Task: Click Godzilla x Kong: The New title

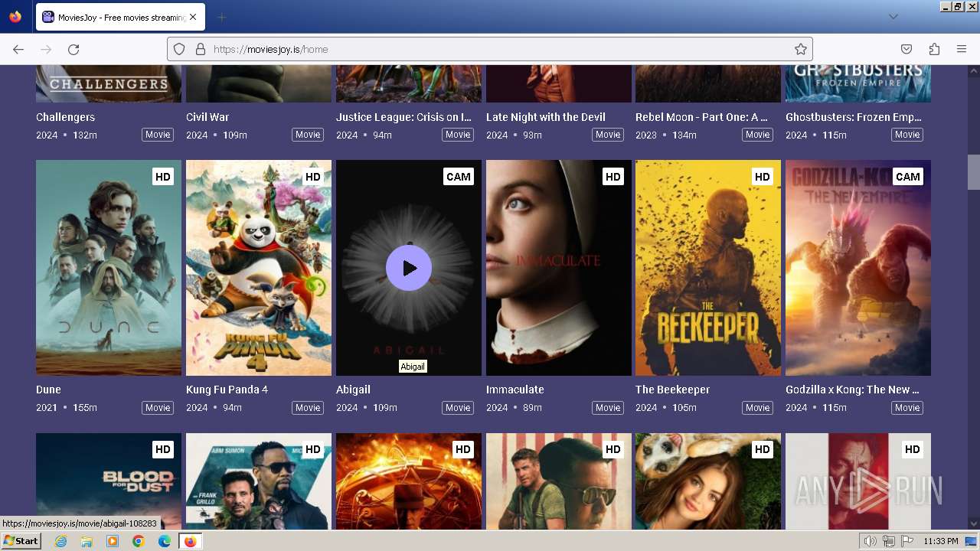Action: tap(852, 390)
